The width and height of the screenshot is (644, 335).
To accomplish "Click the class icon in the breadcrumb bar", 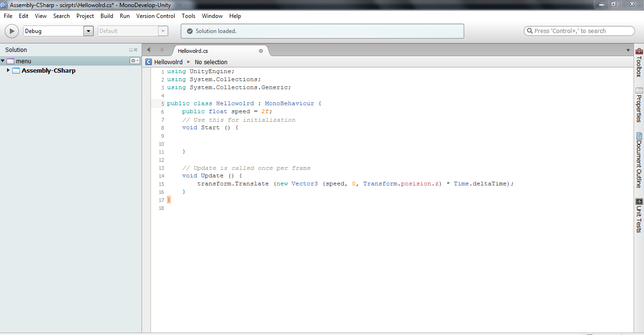I will pyautogui.click(x=149, y=62).
